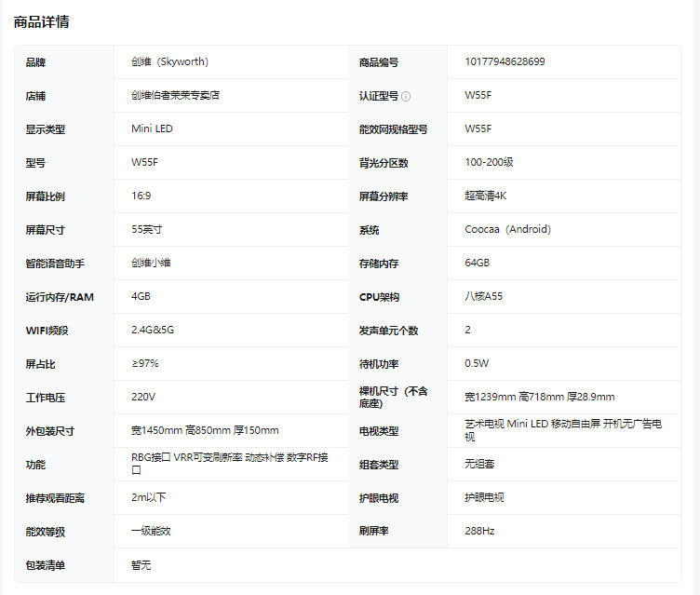
Task: Click the 2.4G&5G WIFI band value
Action: (x=152, y=331)
